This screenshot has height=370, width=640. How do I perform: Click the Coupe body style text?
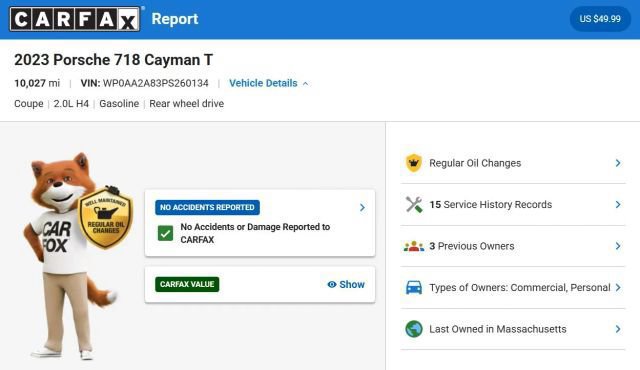[x=29, y=104]
